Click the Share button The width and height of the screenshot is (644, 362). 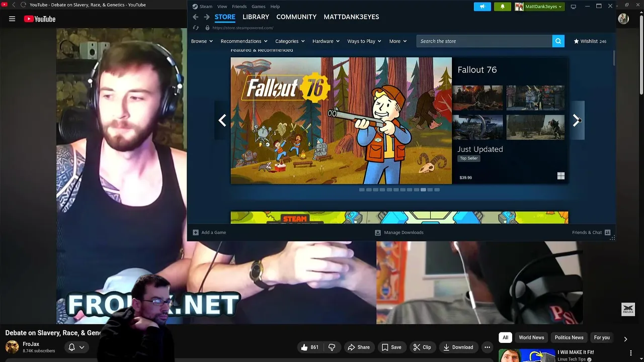tap(359, 347)
